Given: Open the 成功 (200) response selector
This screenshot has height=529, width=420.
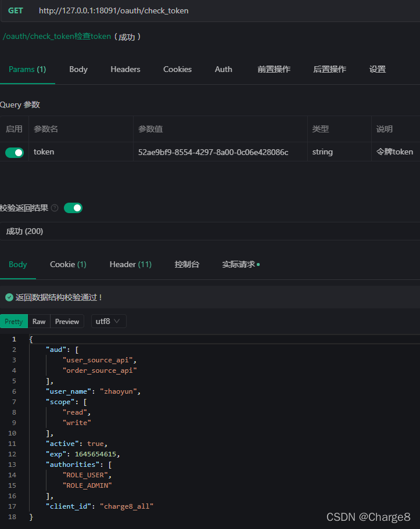Looking at the screenshot, I should (x=210, y=231).
